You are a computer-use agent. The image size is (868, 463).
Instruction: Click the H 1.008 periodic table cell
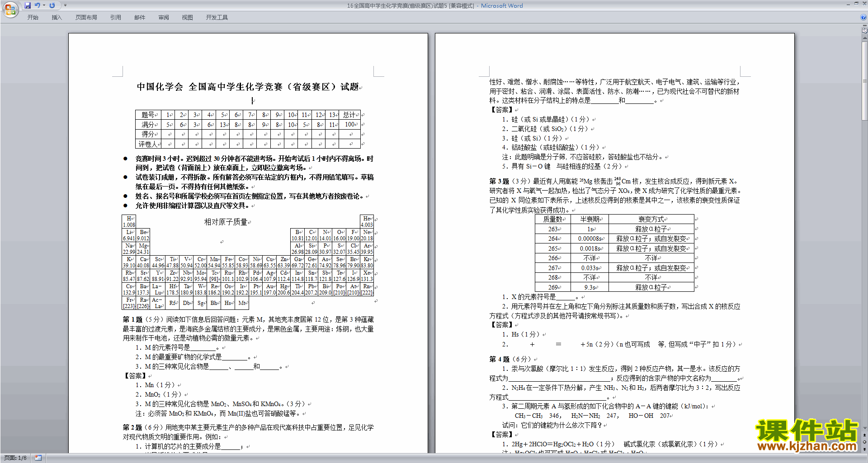tap(129, 221)
